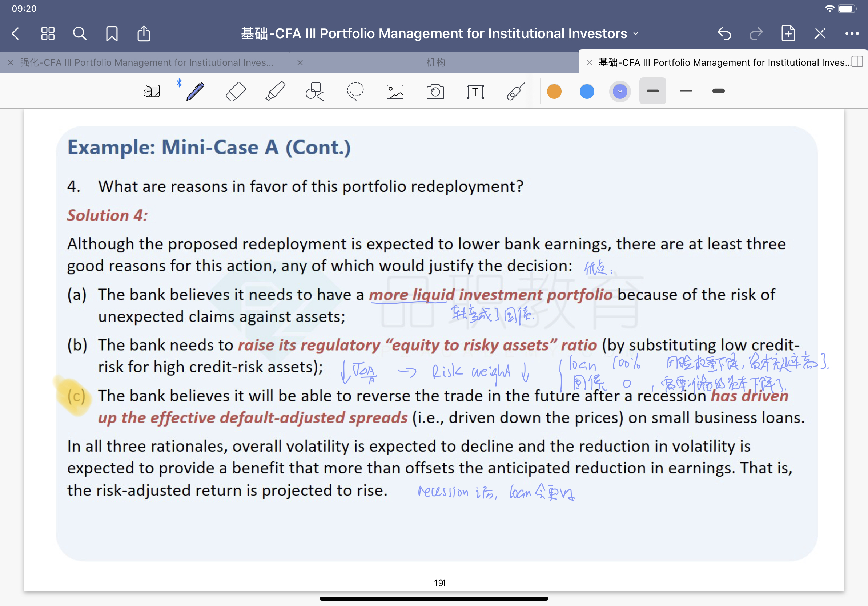Close the 机构 tab

click(300, 62)
